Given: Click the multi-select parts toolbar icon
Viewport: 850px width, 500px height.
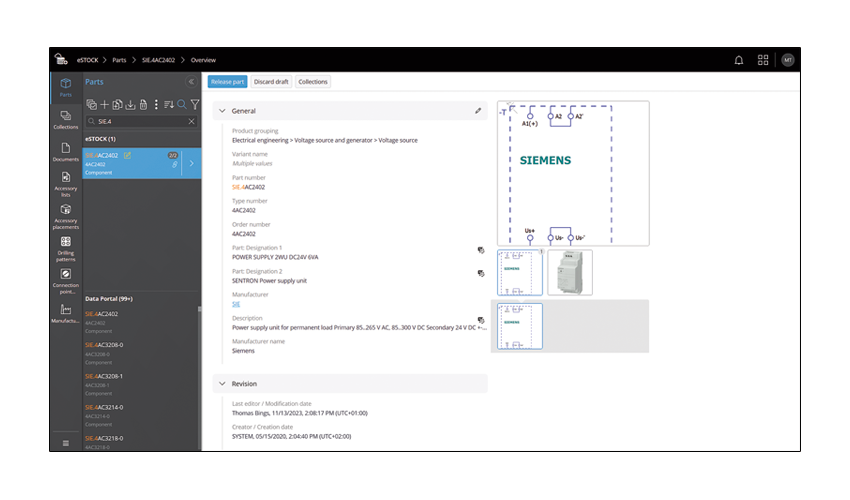Looking at the screenshot, I should click(91, 104).
